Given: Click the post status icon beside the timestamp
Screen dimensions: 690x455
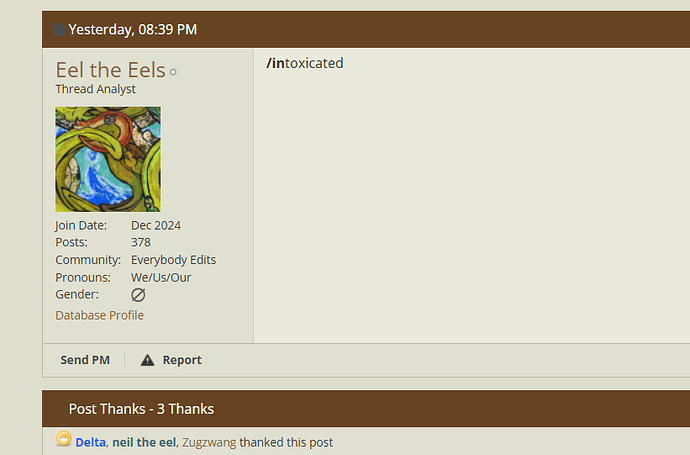Looking at the screenshot, I should click(60, 29).
